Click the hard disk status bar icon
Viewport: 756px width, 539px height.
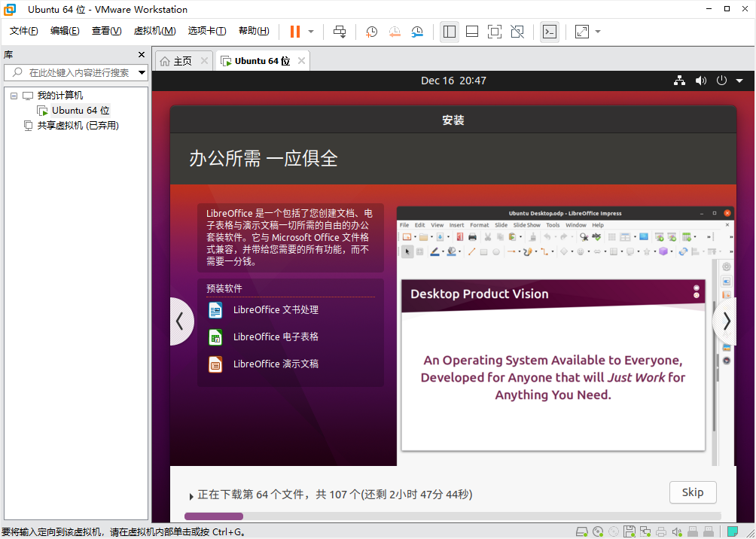[582, 531]
